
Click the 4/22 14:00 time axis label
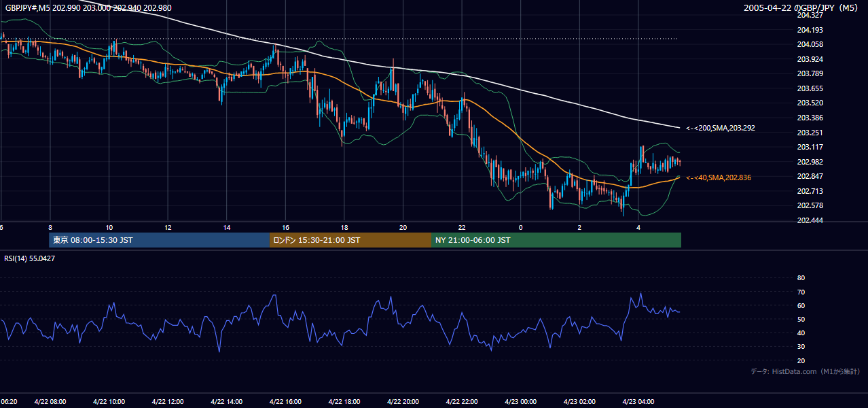(227, 401)
